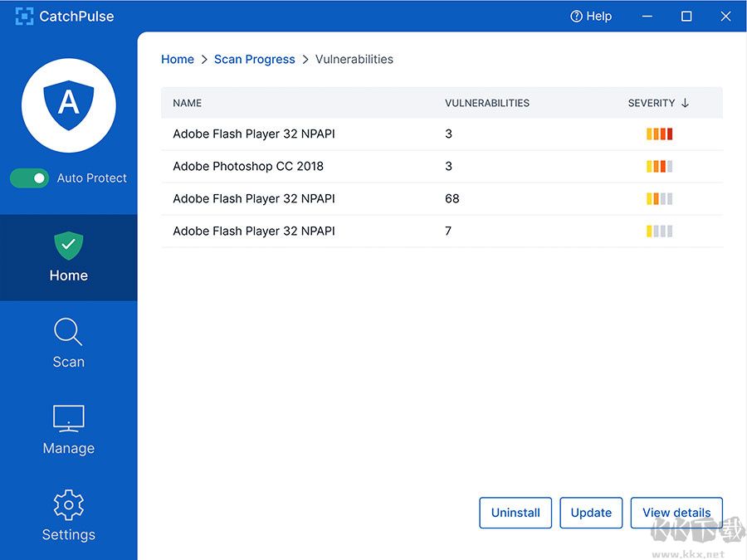Click the "68" vulnerabilities count
747x560 pixels.
[452, 198]
